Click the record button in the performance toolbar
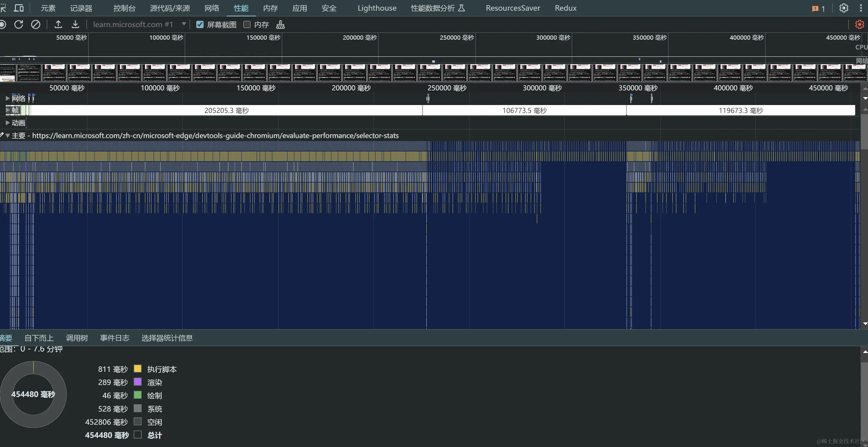 [3, 25]
